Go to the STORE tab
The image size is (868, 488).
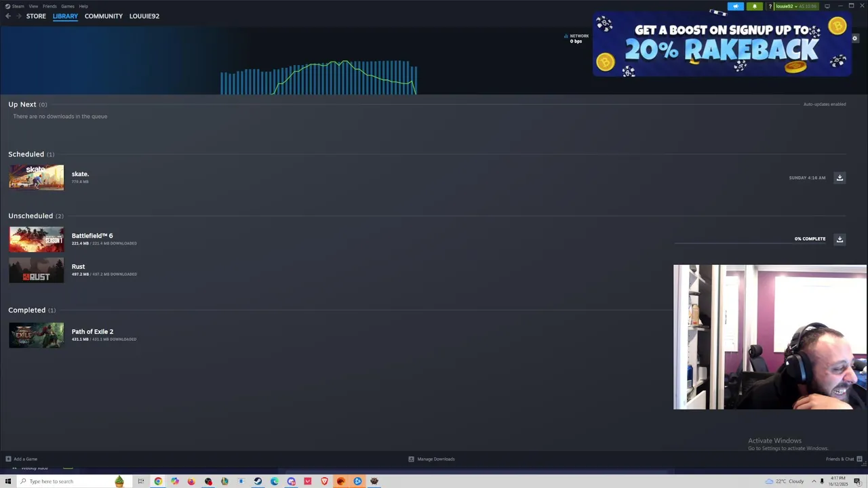click(36, 16)
